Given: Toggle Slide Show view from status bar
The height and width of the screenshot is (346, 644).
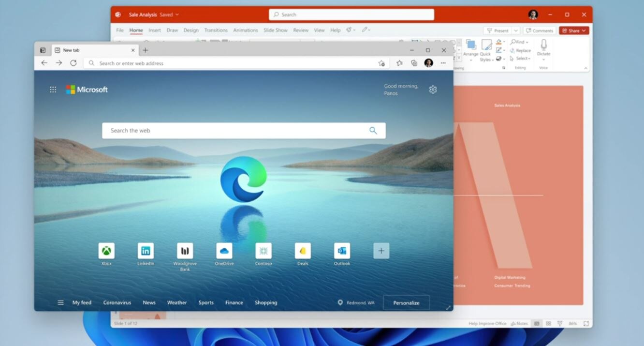Looking at the screenshot, I should [x=560, y=323].
